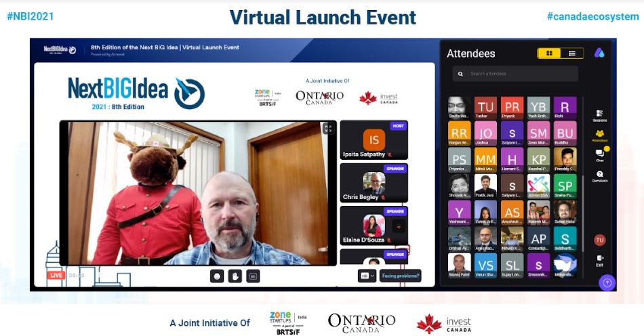This screenshot has height=336, width=644.
Task: Open attendee MM tile
Action: pyautogui.click(x=485, y=160)
